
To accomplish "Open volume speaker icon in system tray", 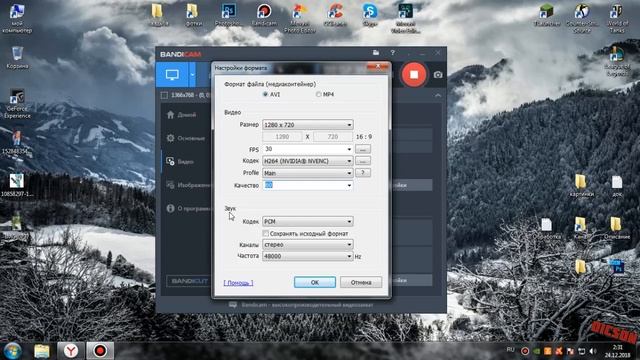I will (593, 351).
